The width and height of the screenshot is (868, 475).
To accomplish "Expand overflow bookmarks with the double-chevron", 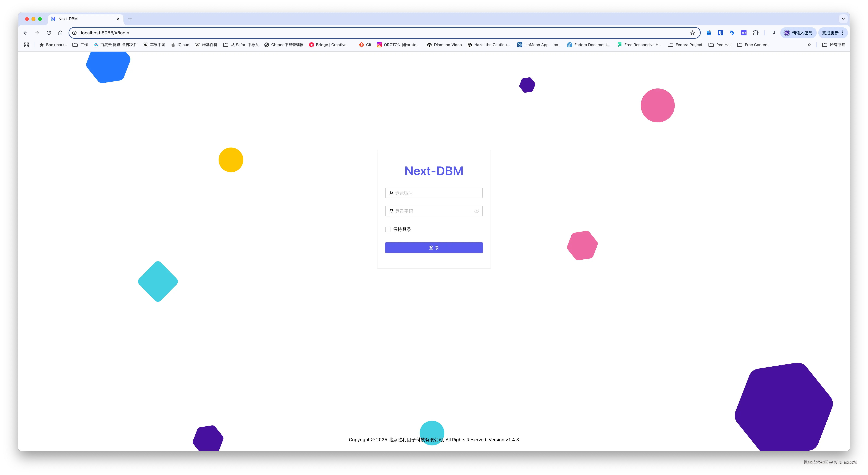I will 809,44.
